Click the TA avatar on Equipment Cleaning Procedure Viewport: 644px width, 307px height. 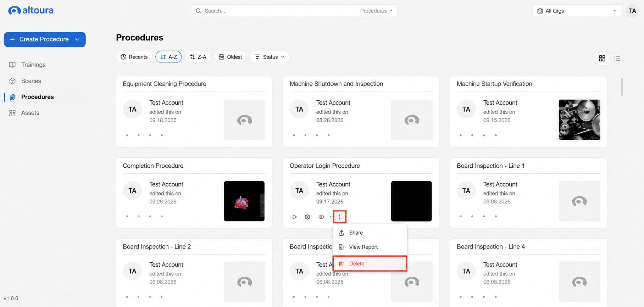(133, 109)
